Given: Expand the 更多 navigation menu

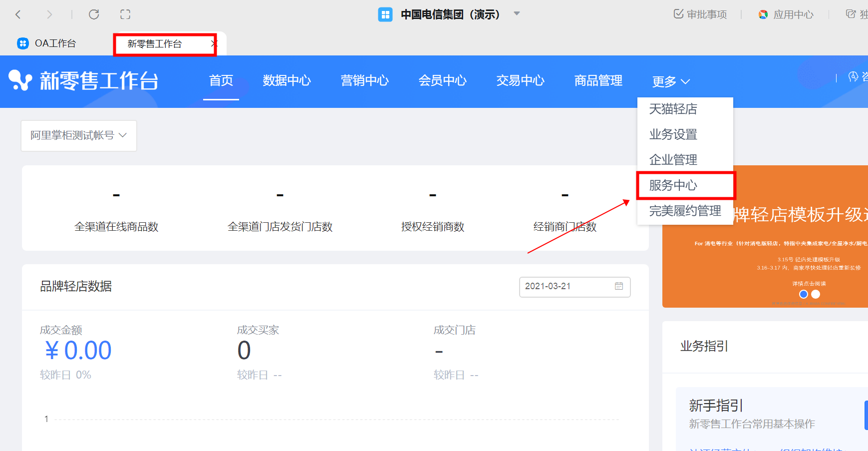Looking at the screenshot, I should [670, 81].
